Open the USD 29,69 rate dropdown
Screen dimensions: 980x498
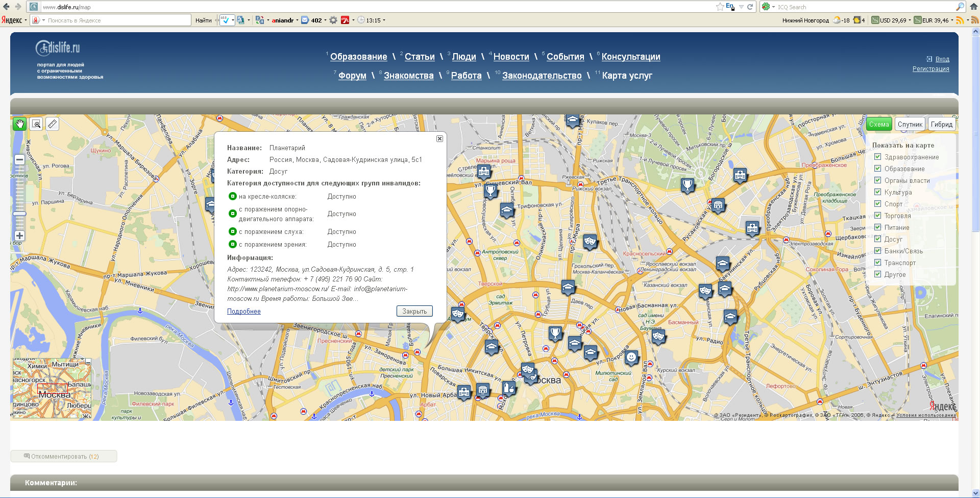point(910,20)
